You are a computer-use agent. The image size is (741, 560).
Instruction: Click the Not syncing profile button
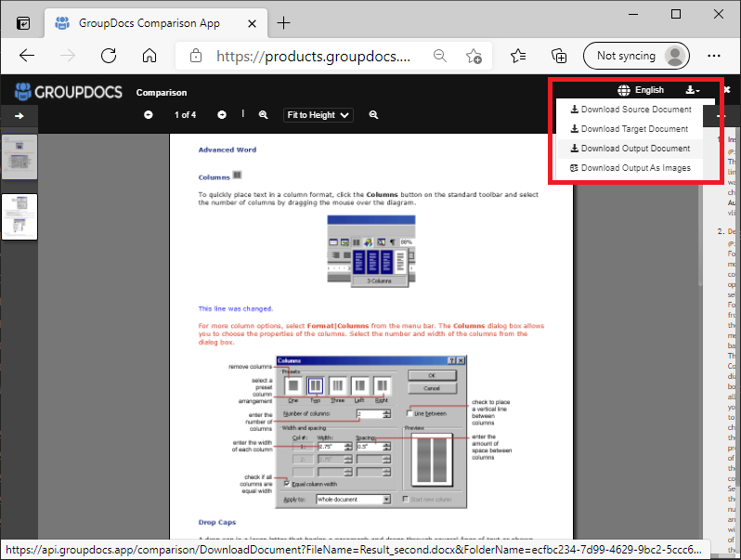[638, 56]
